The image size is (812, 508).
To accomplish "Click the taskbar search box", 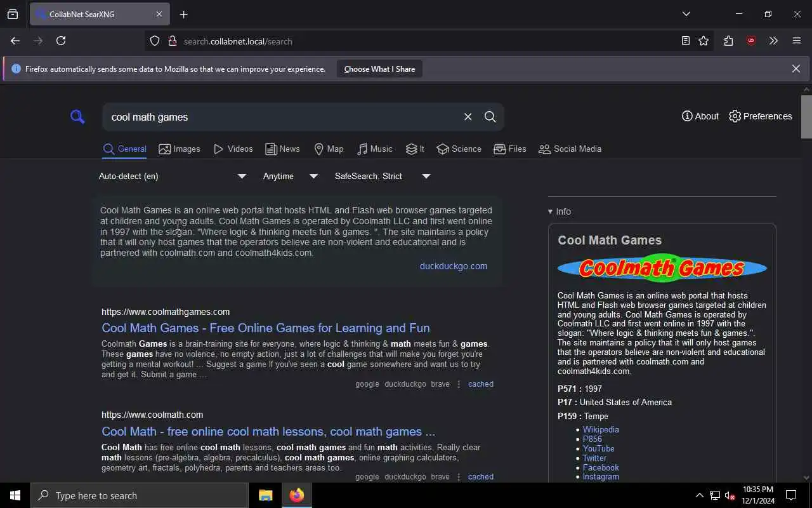I will click(140, 495).
